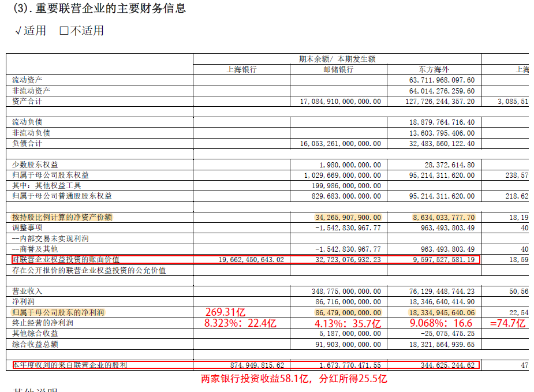Click value 76,129,448,744.23
The height and width of the screenshot is (392, 534).
click(442, 292)
